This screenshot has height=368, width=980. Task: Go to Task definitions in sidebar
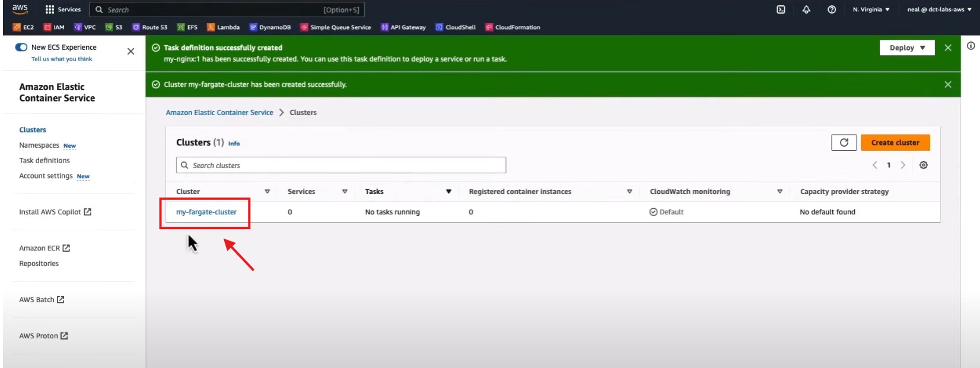click(44, 160)
